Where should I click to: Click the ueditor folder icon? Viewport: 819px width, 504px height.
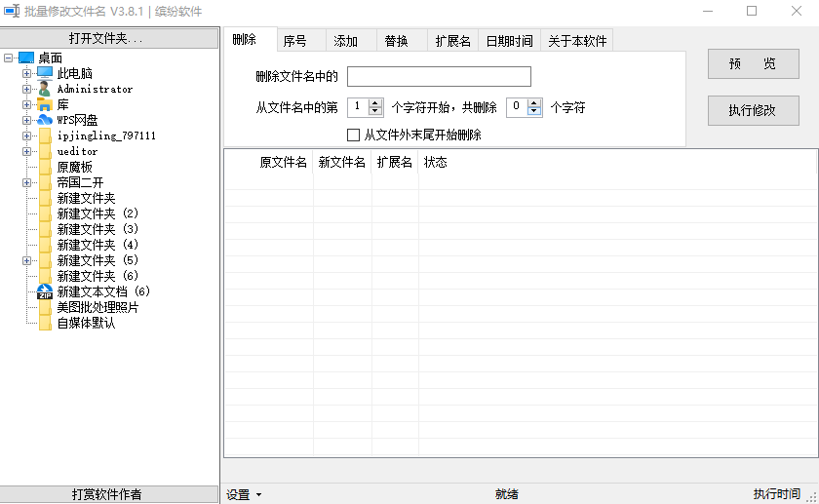point(46,151)
